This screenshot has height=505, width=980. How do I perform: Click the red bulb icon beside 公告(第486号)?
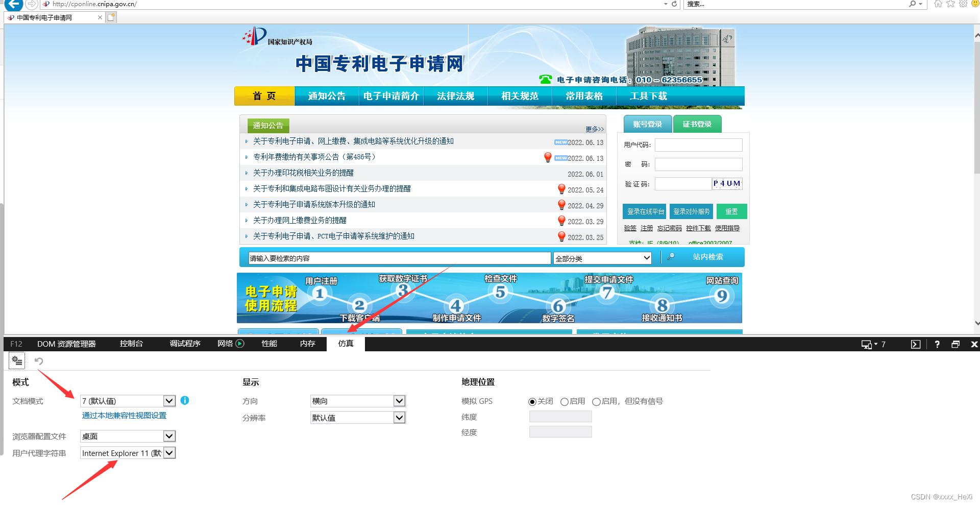point(548,157)
